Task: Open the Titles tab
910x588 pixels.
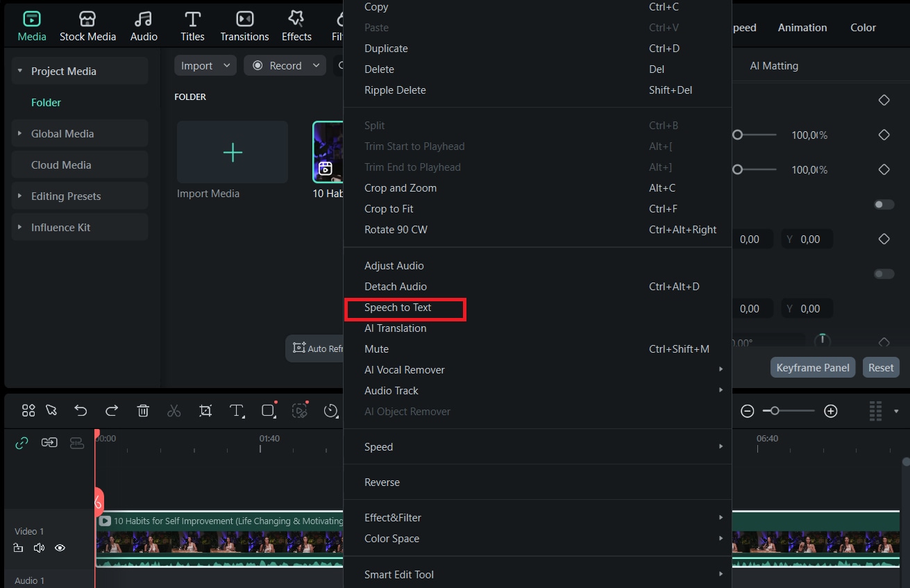Action: click(x=192, y=26)
